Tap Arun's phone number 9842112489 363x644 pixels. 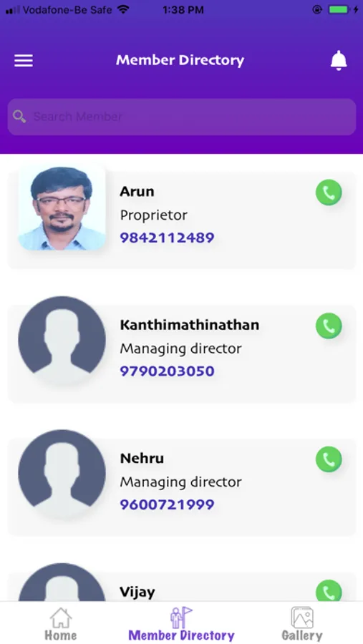pos(167,238)
